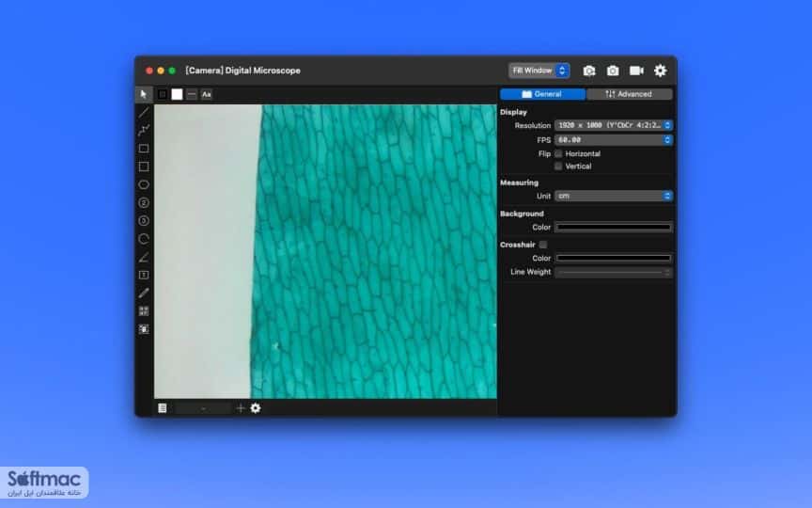Image resolution: width=812 pixels, height=508 pixels.
Task: Toggle the Crosshair checkbox
Action: click(542, 245)
